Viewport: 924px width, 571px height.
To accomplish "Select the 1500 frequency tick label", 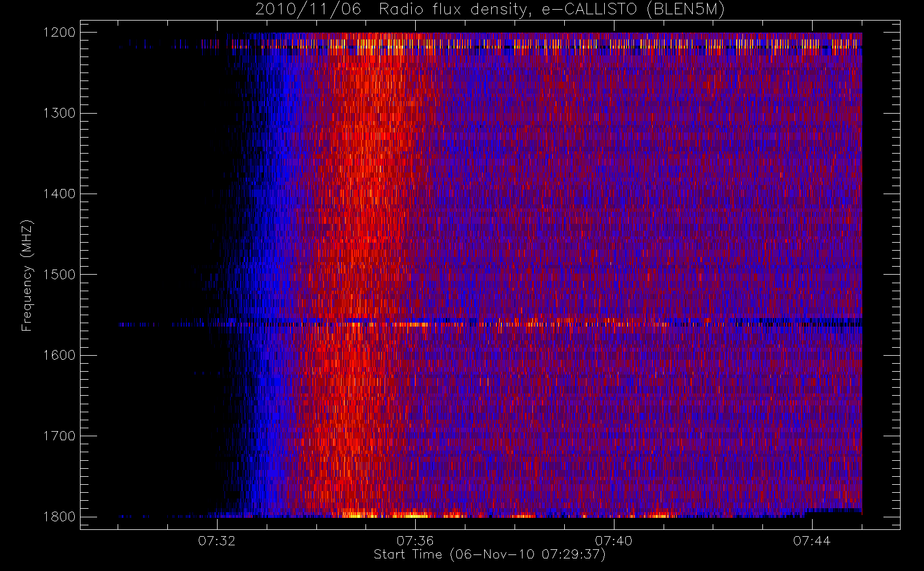I will 59,275.
